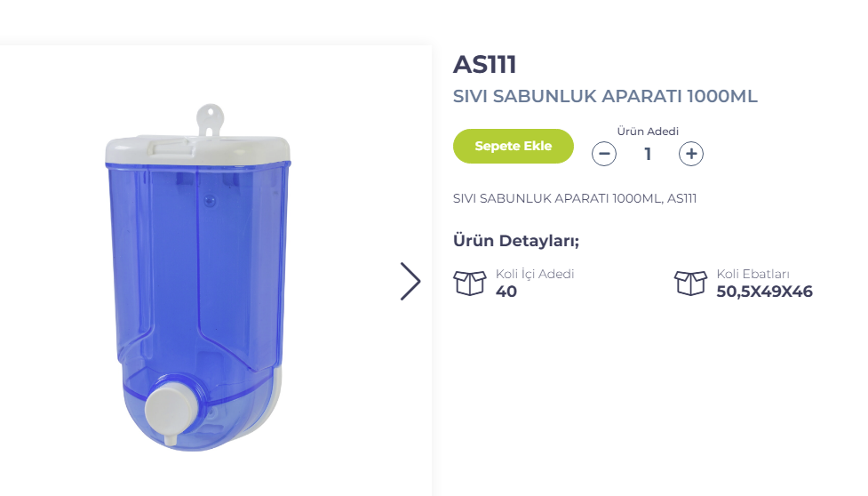The height and width of the screenshot is (496, 868).
Task: Select the description text ending with AS111
Action: tap(575, 198)
